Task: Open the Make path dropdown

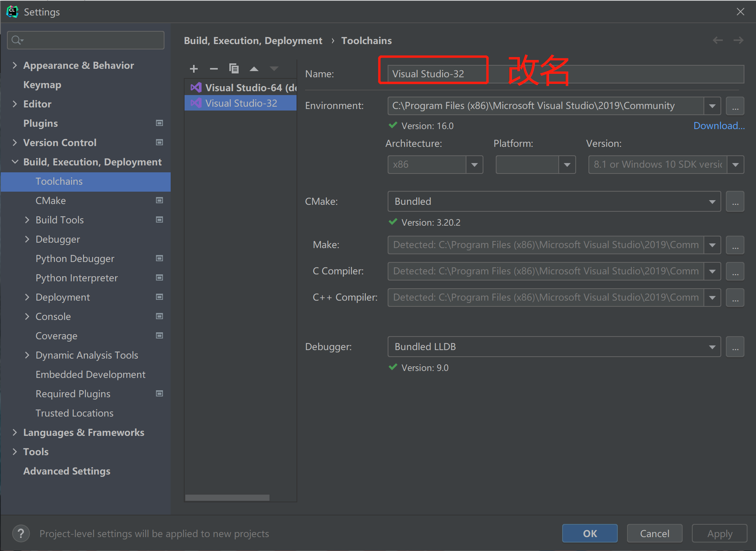Action: [712, 245]
